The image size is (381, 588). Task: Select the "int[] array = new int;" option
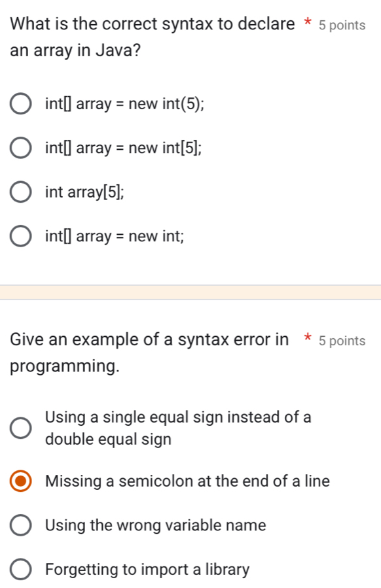(20, 235)
